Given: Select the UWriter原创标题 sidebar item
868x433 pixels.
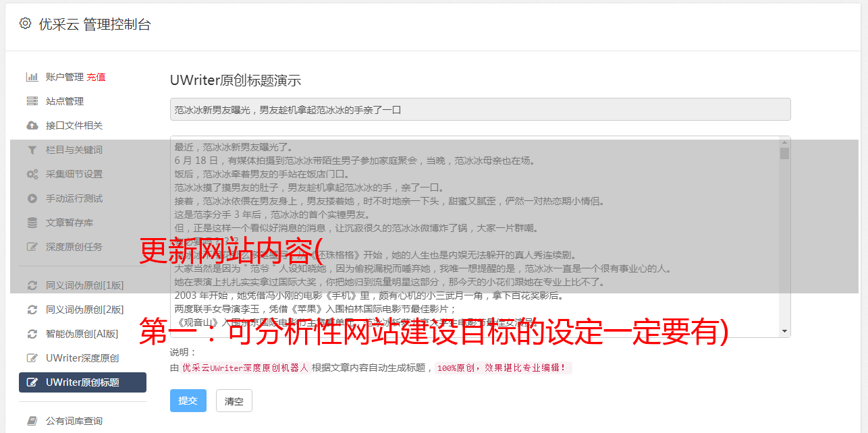Looking at the screenshot, I should pyautogui.click(x=82, y=382).
